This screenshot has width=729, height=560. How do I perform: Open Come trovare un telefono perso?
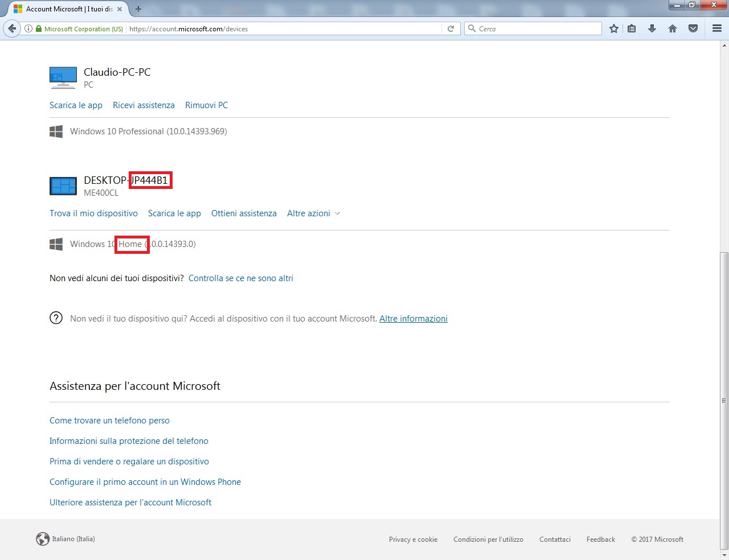tap(109, 421)
